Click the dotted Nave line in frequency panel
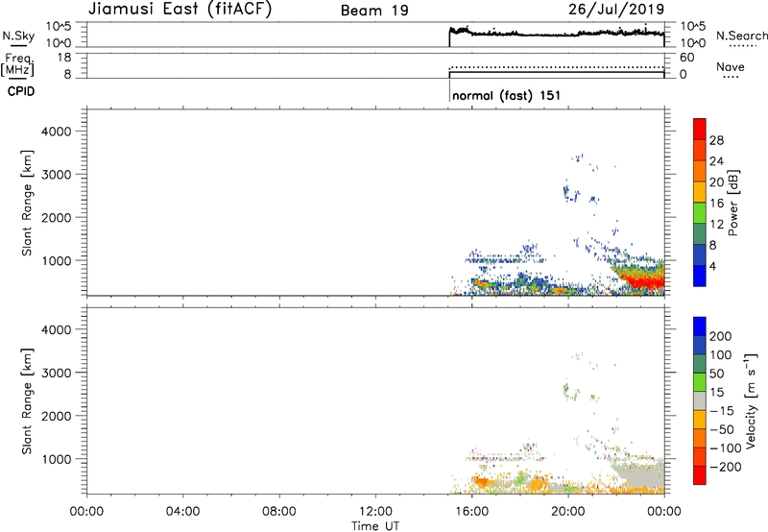Screen dimensions: 768x532 [x=557, y=67]
